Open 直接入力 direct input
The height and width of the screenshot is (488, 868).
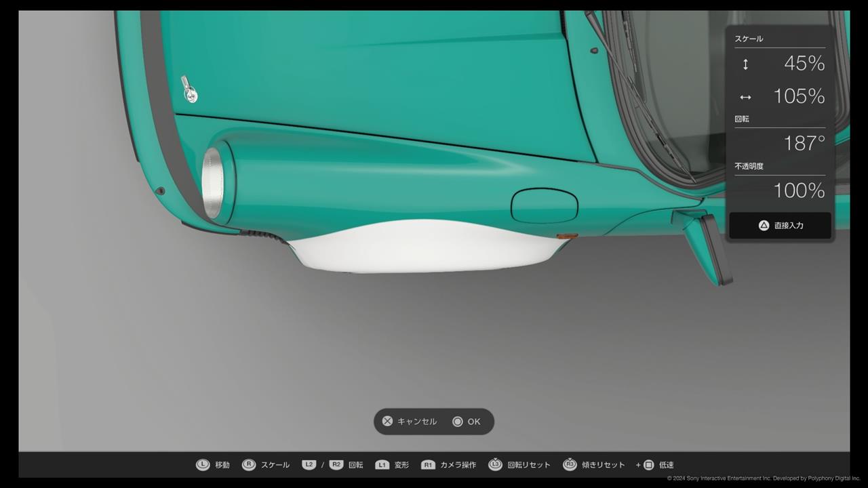click(x=780, y=226)
